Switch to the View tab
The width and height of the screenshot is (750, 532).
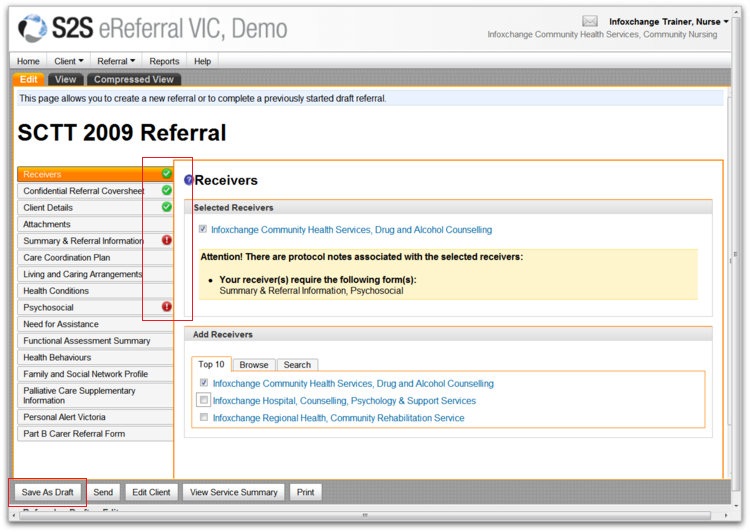point(65,79)
